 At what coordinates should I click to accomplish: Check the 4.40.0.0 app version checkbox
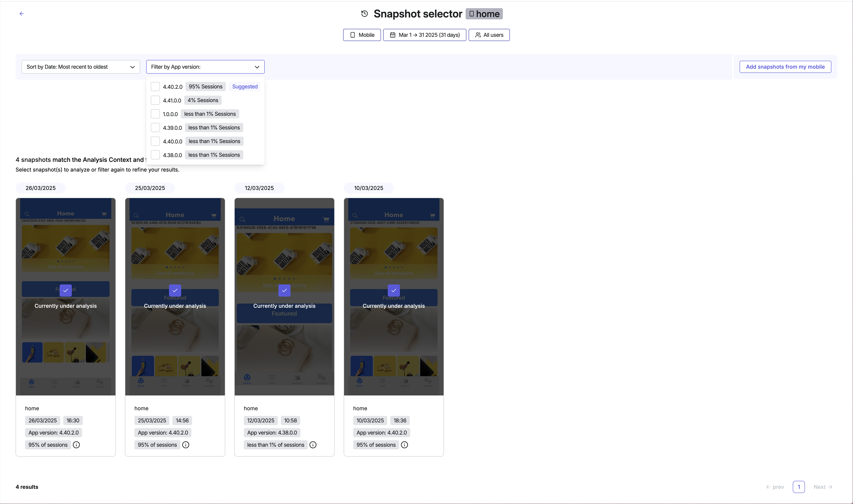(155, 141)
